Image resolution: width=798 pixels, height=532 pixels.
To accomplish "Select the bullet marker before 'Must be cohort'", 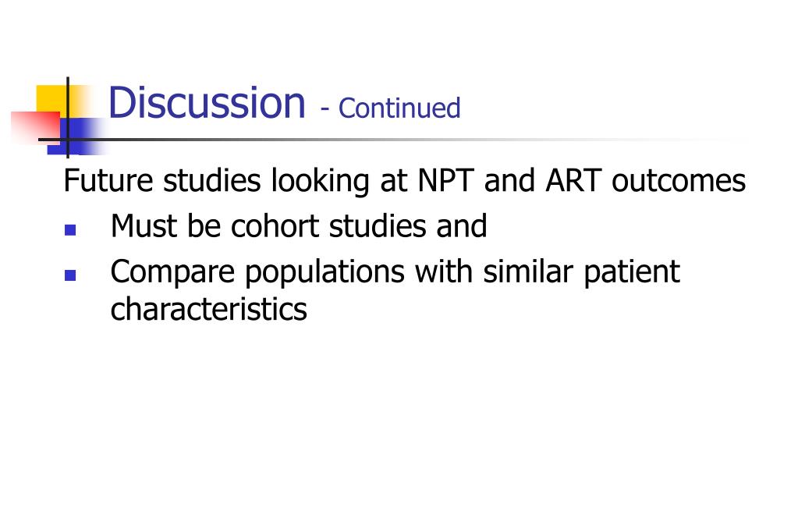I will [x=70, y=230].
